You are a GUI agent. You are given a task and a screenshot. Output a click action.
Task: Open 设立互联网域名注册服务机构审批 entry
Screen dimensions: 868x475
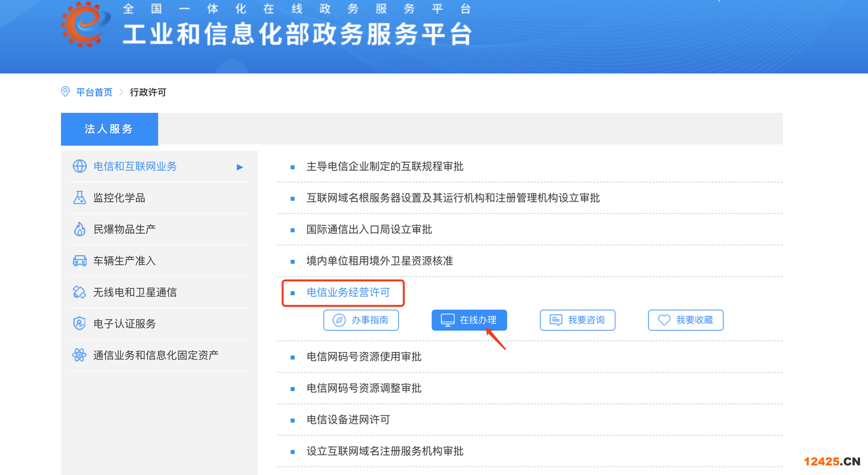coord(385,451)
